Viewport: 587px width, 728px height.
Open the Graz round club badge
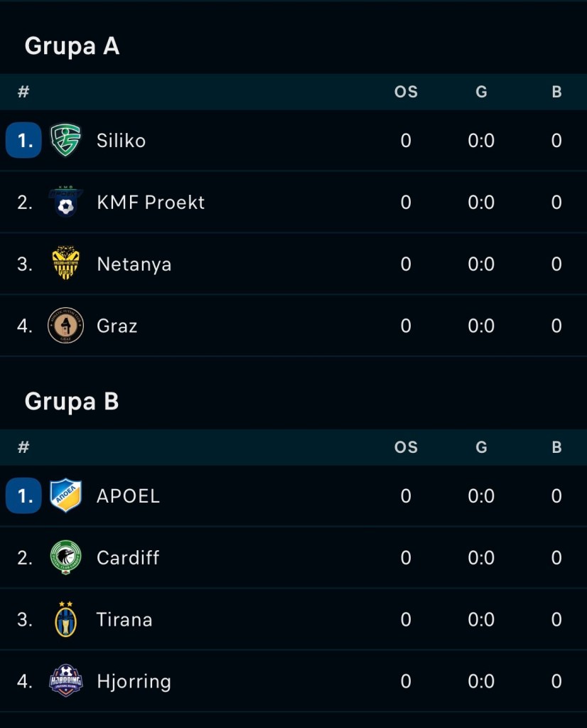(65, 325)
